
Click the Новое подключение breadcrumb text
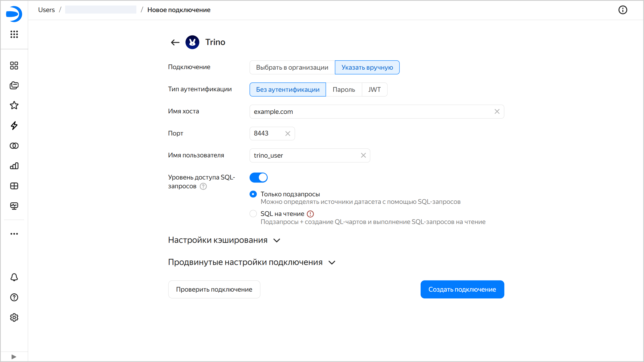click(x=179, y=10)
